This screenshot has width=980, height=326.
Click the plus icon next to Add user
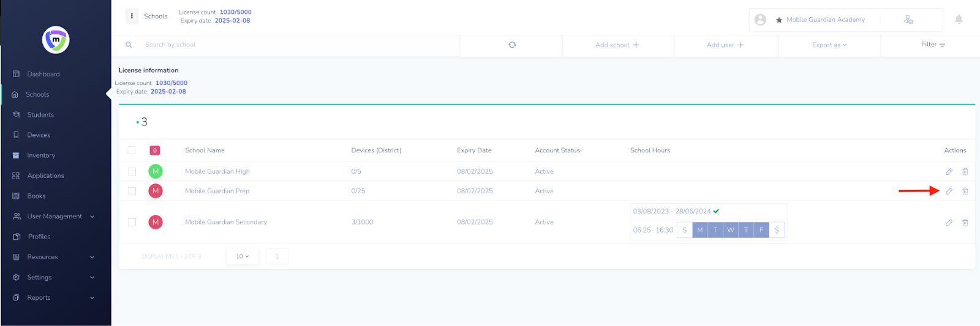tap(741, 45)
